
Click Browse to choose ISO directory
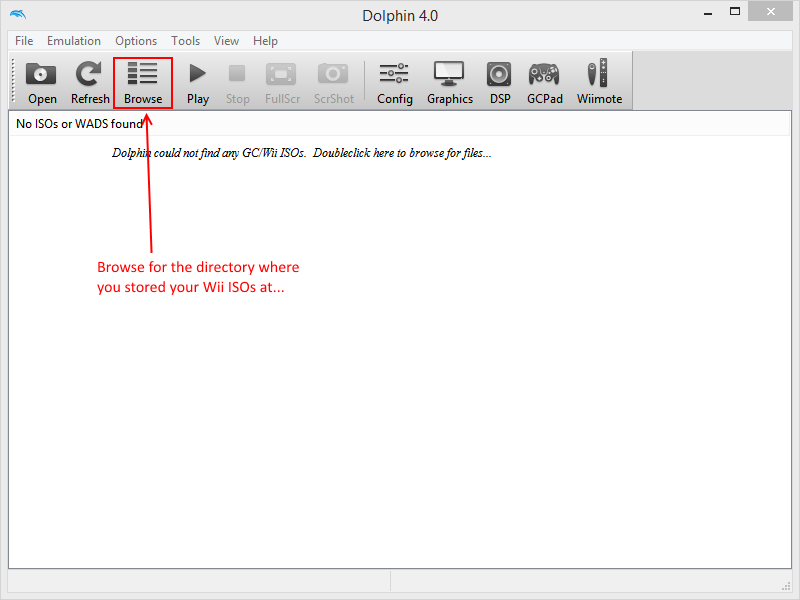point(143,83)
